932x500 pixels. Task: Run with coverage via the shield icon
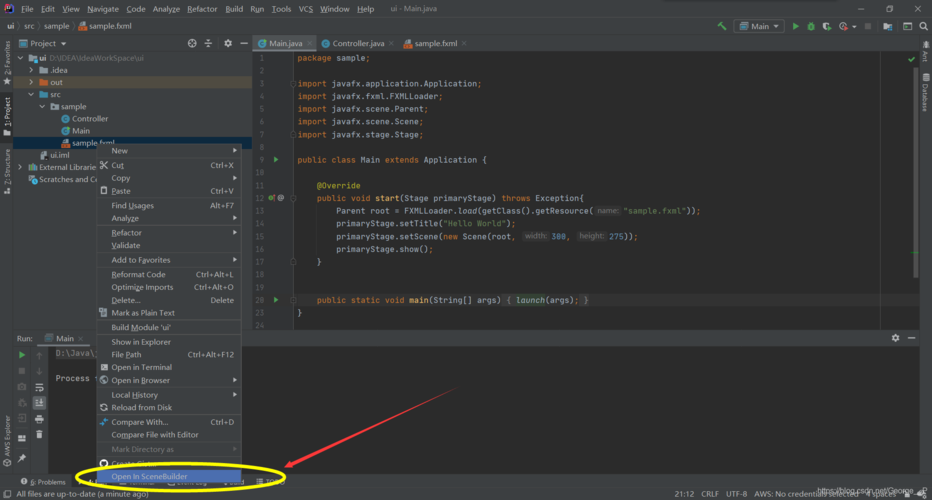point(826,26)
